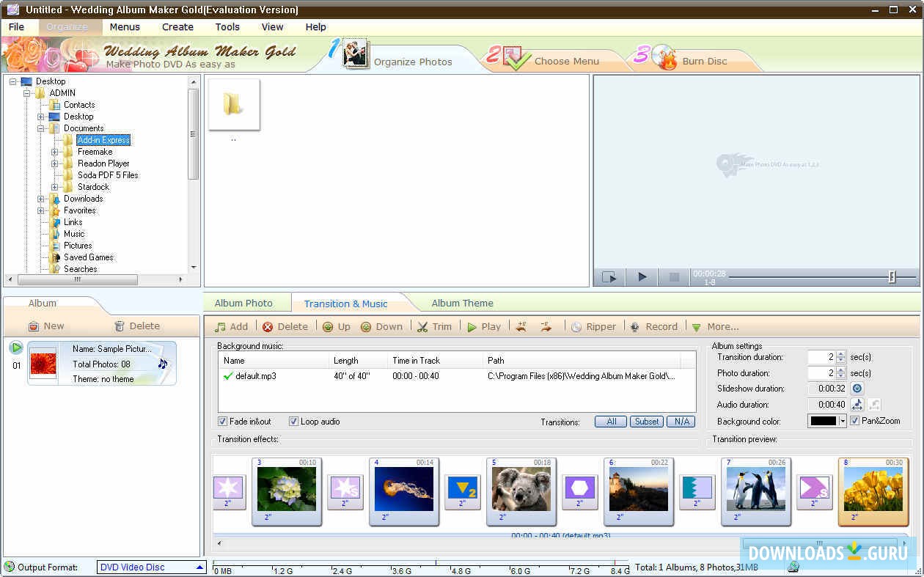Click the apply-transition icon next to Ripper separator

coord(546,327)
